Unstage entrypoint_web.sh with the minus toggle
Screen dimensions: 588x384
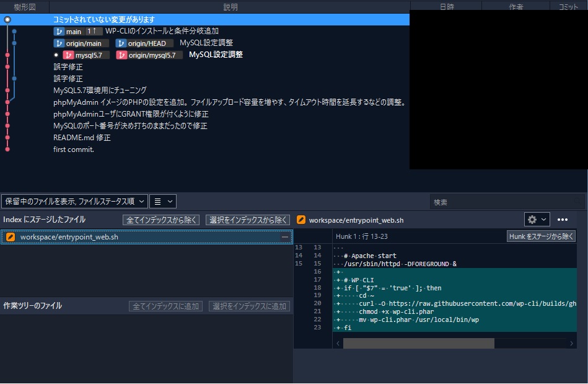(x=284, y=237)
